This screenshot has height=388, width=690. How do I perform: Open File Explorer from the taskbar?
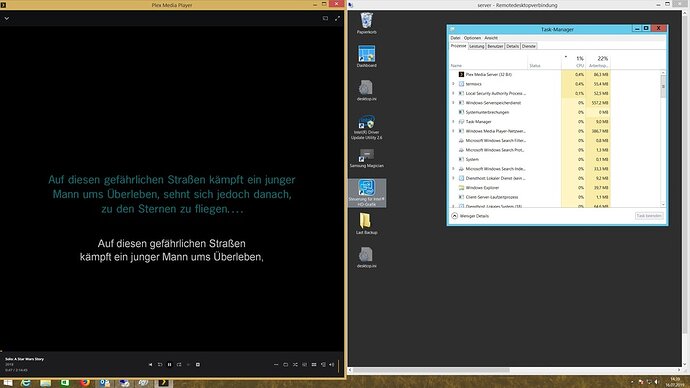[45, 383]
